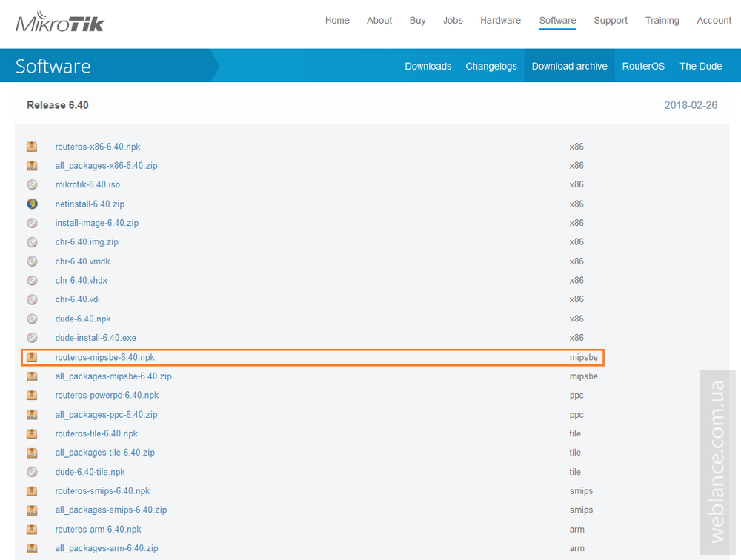Click the package icon beside routeros-x86-6.40.npk
Viewport: 741px width, 560px height.
click(32, 147)
